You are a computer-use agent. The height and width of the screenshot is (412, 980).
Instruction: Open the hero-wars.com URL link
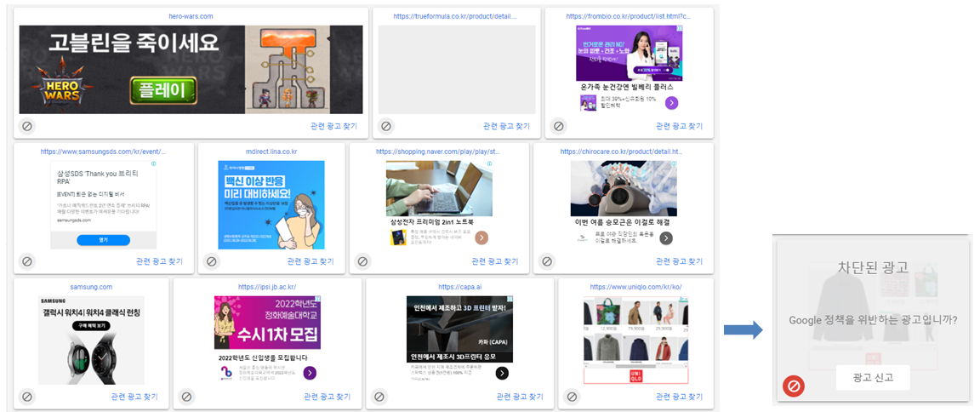coord(191,16)
